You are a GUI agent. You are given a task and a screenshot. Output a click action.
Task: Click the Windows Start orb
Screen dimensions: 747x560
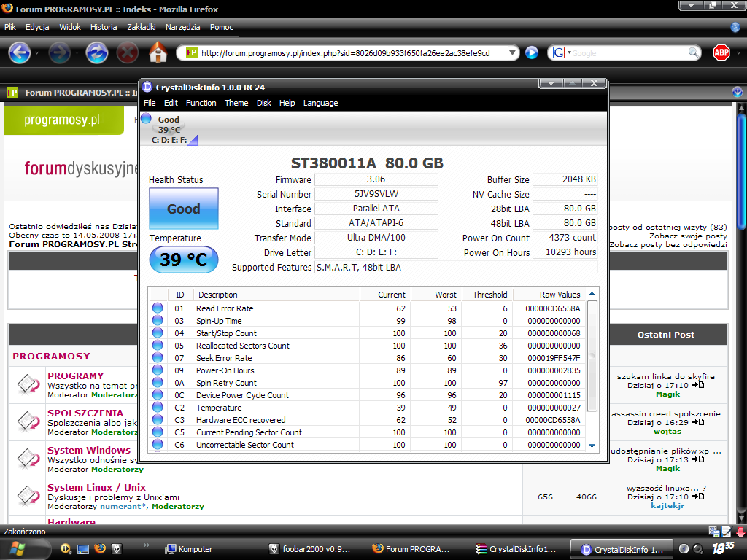(18, 550)
